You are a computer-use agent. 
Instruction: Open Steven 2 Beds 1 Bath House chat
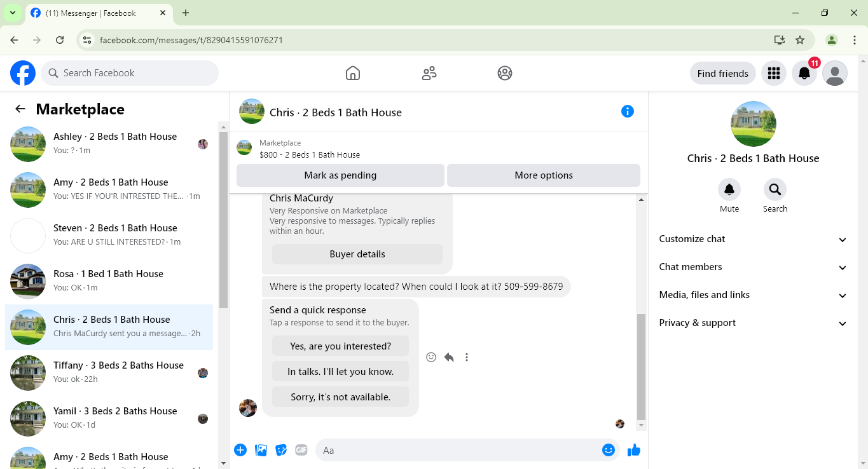click(109, 236)
